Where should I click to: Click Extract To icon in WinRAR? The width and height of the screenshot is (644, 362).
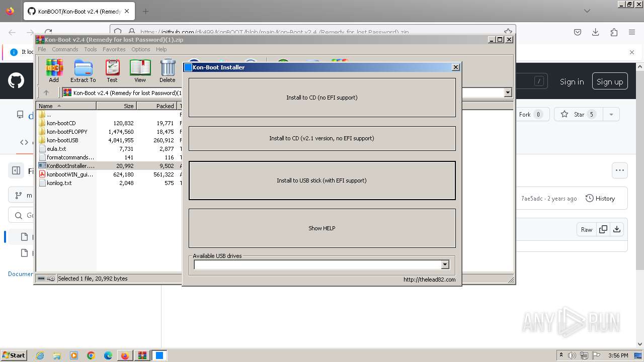pyautogui.click(x=83, y=70)
